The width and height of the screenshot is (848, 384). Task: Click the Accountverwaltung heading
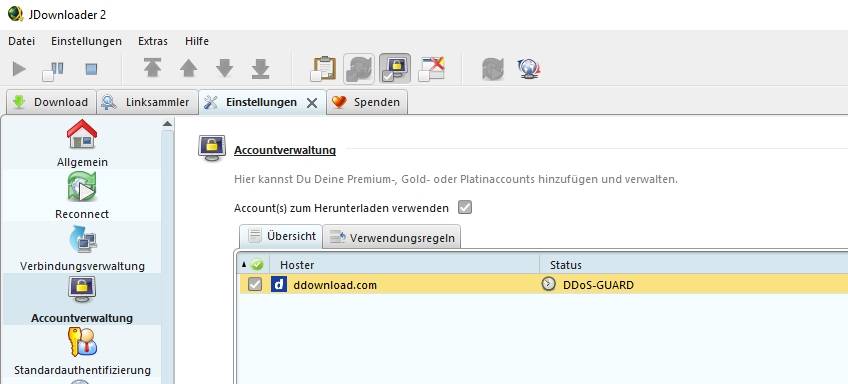point(285,150)
